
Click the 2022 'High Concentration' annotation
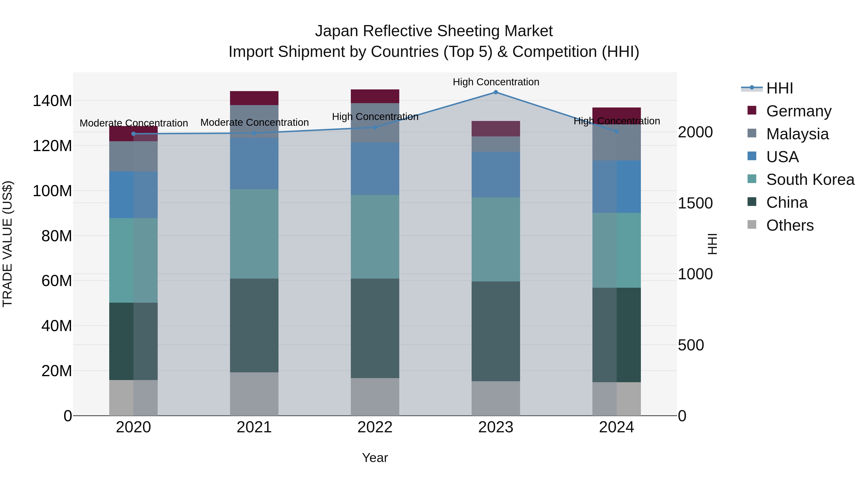pyautogui.click(x=375, y=117)
